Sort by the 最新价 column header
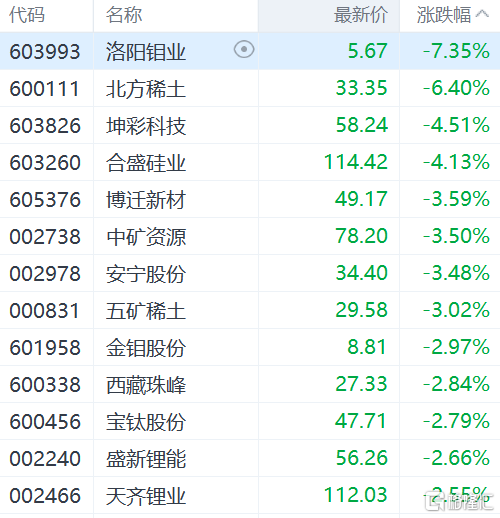The image size is (500, 518). click(361, 15)
